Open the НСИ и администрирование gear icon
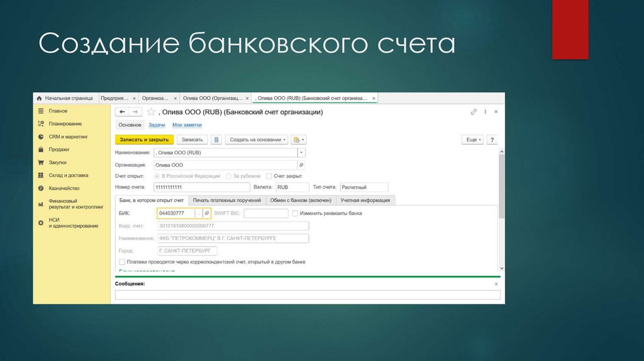 (41, 223)
